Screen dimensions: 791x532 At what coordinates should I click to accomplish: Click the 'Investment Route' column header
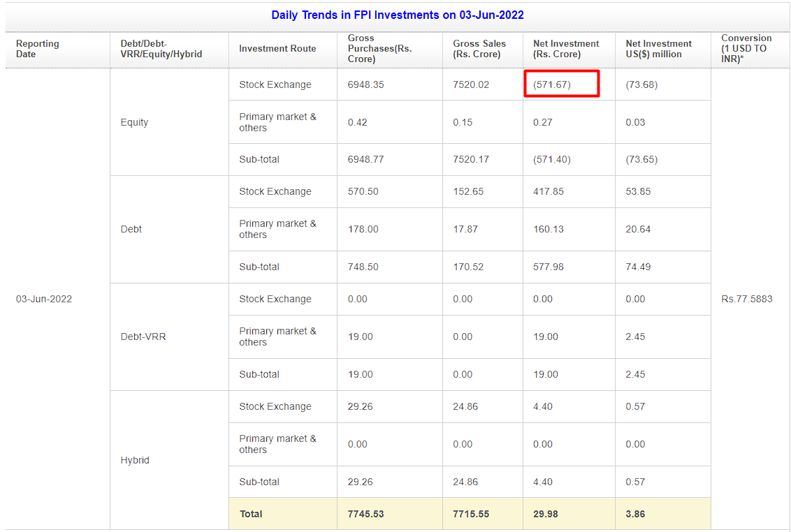pyautogui.click(x=277, y=49)
